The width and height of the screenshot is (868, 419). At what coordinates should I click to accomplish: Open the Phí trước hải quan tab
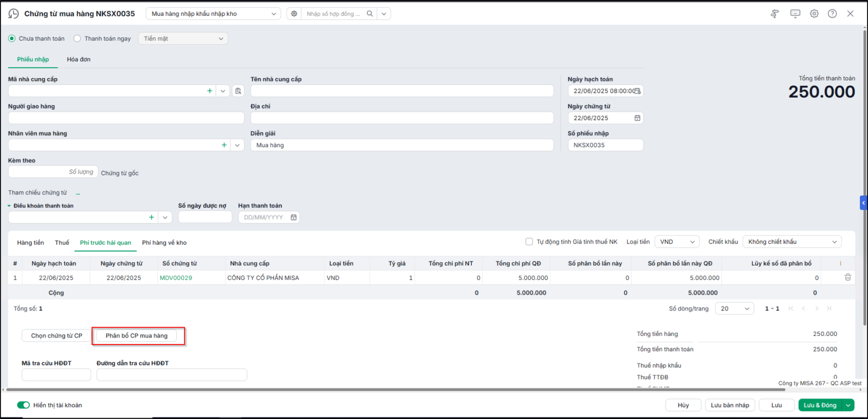pyautogui.click(x=106, y=243)
